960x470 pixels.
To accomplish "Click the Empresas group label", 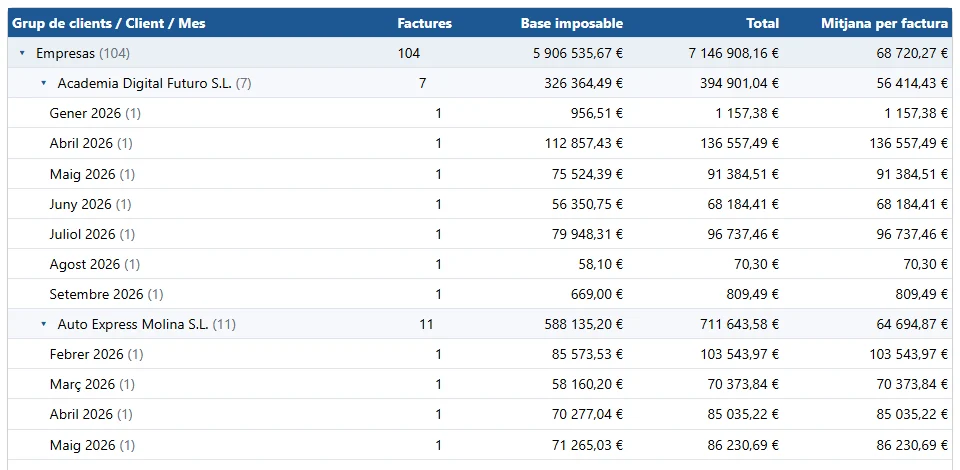I will tap(66, 53).
